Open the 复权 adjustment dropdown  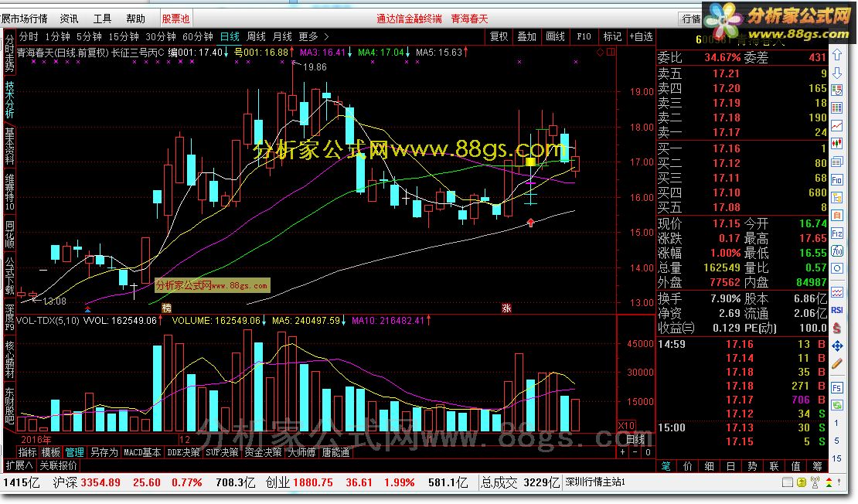[499, 36]
